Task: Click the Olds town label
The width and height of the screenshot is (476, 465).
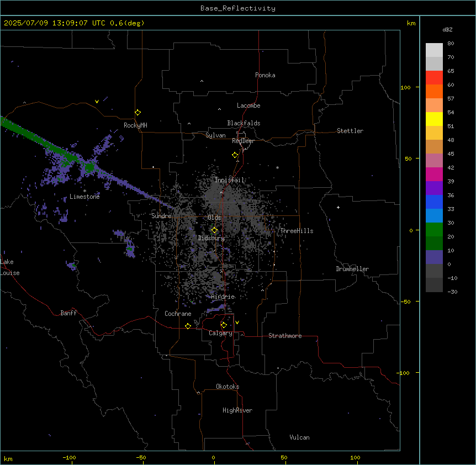Action: [x=214, y=218]
